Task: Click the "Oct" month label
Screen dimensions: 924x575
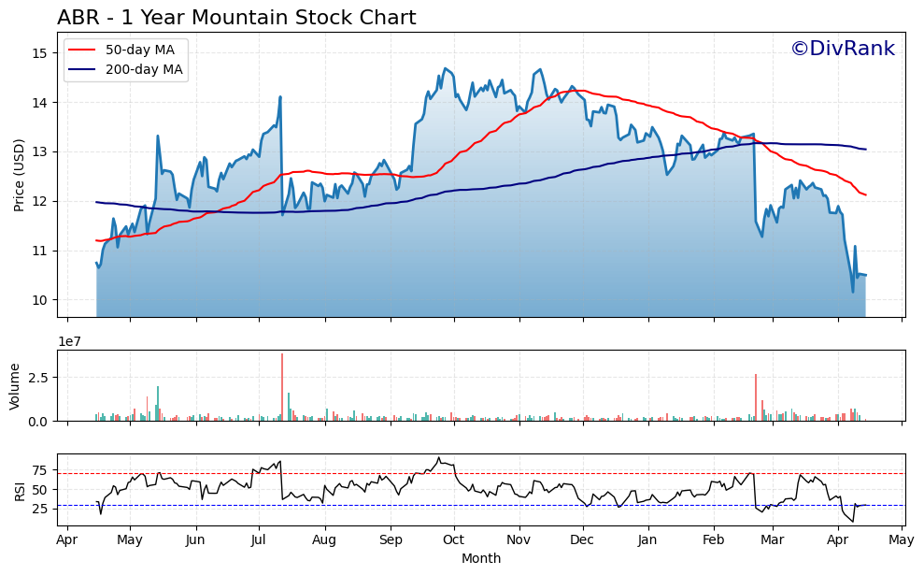Action: point(454,540)
